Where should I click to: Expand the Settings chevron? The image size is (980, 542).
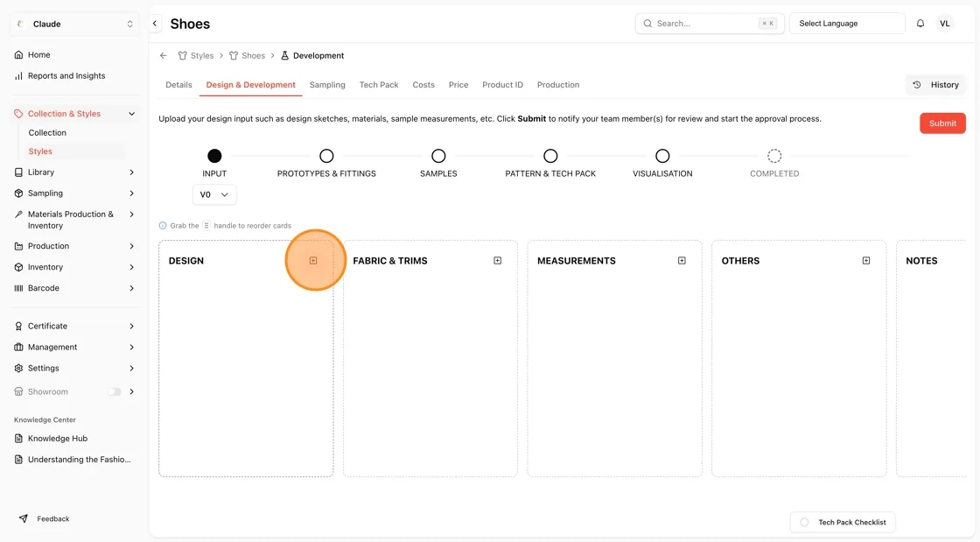click(132, 369)
